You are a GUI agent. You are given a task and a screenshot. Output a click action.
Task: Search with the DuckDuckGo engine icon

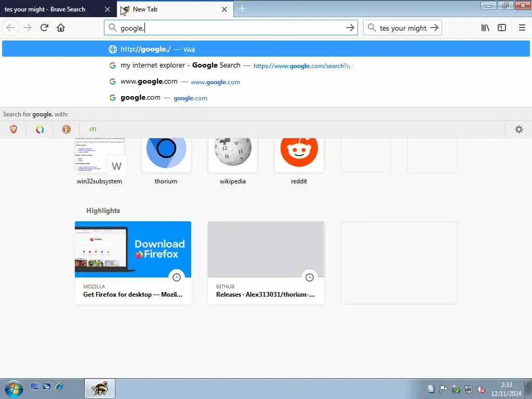[66, 129]
